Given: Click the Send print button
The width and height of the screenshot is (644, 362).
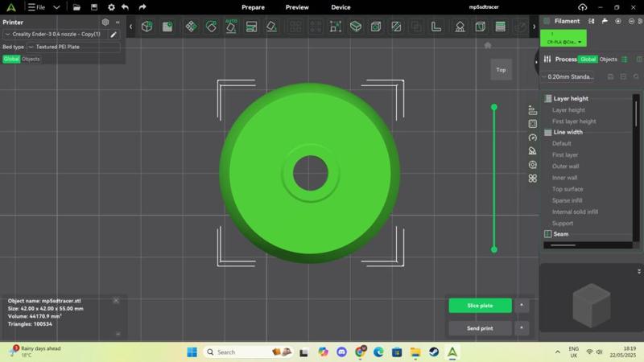Looking at the screenshot, I should pos(480,328).
